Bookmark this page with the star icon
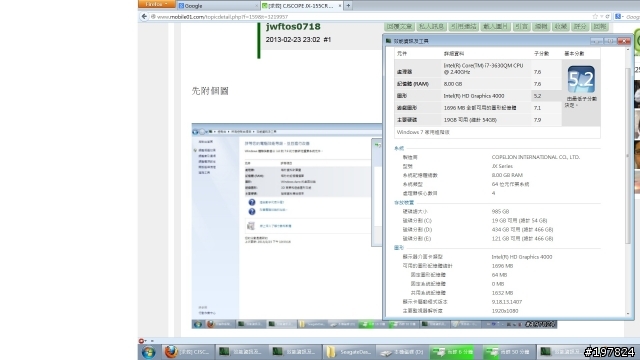Image resolution: width=640 pixels, height=360 pixels. [x=595, y=17]
